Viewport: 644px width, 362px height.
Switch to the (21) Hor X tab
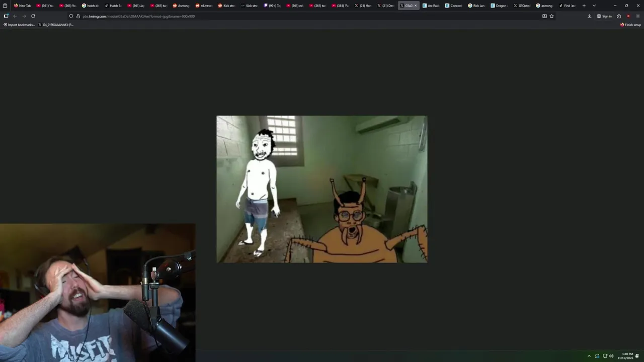click(363, 6)
